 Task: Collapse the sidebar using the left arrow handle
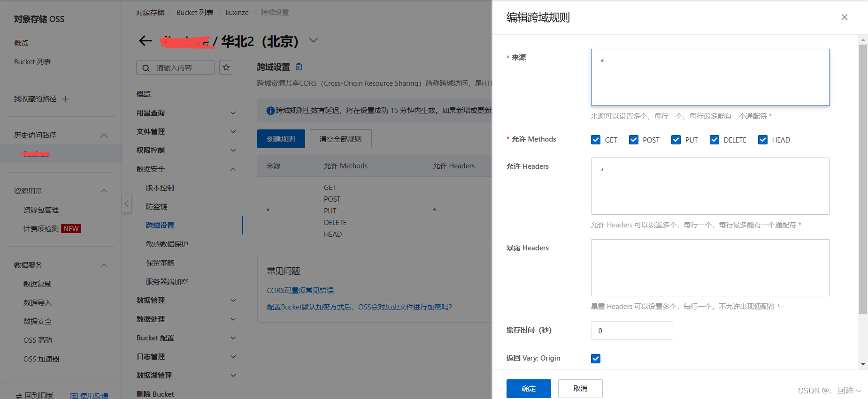[x=126, y=203]
